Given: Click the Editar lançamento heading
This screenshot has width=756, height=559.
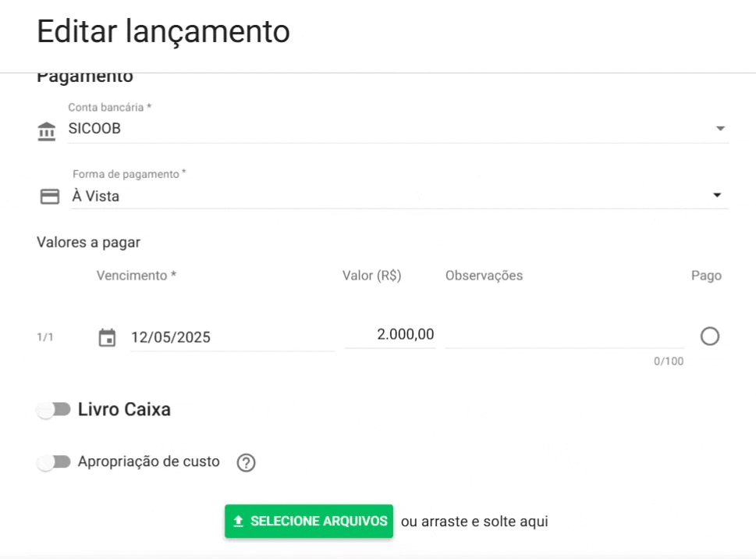Looking at the screenshot, I should 163,31.
